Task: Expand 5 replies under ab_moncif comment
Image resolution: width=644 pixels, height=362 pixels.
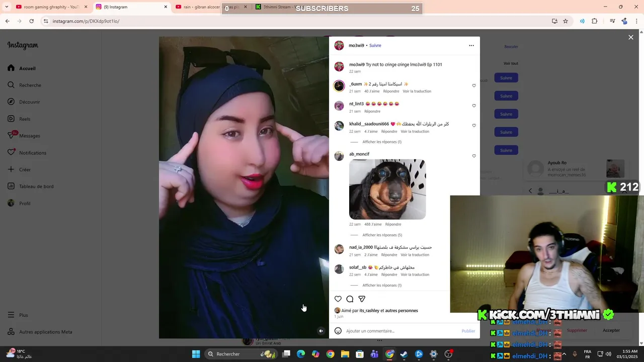Action: (x=382, y=235)
